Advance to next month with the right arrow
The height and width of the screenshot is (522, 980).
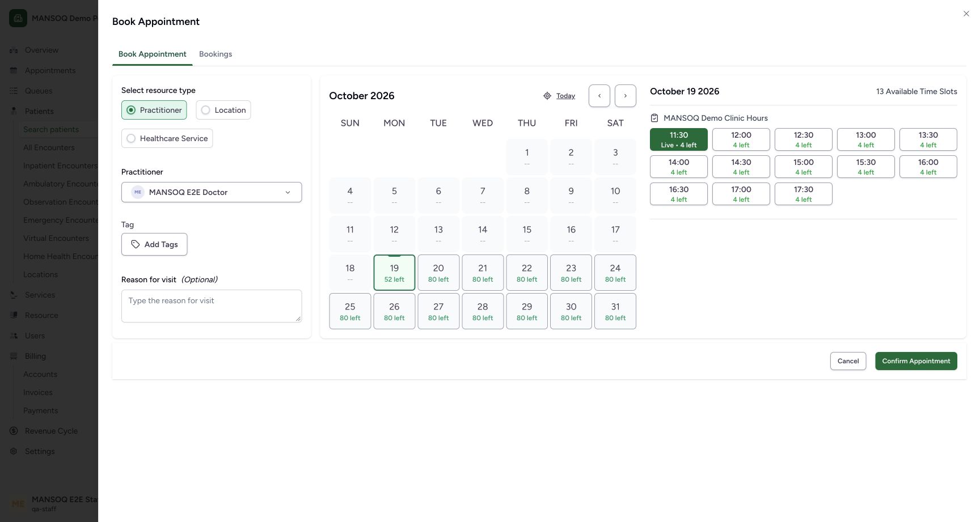[626, 96]
